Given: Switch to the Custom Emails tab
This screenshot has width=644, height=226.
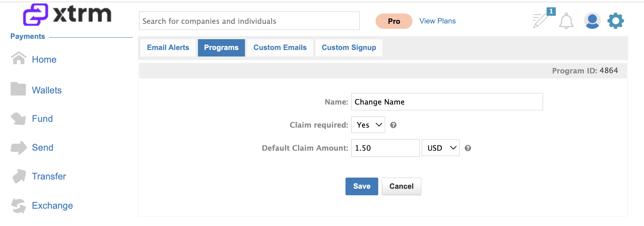Looking at the screenshot, I should (280, 48).
